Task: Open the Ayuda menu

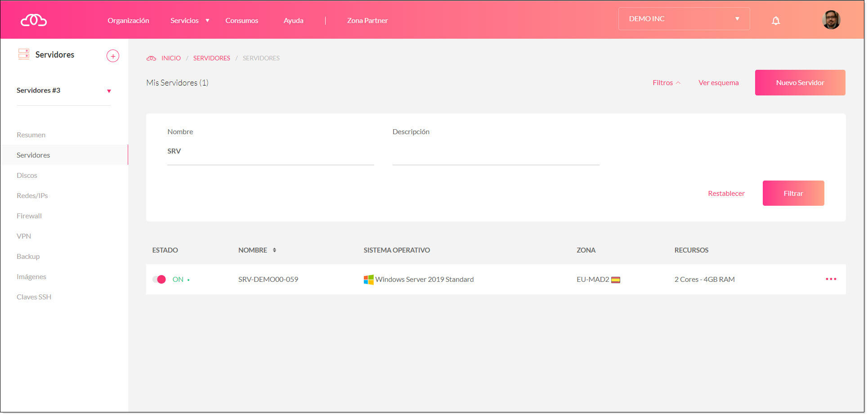Action: [x=293, y=20]
